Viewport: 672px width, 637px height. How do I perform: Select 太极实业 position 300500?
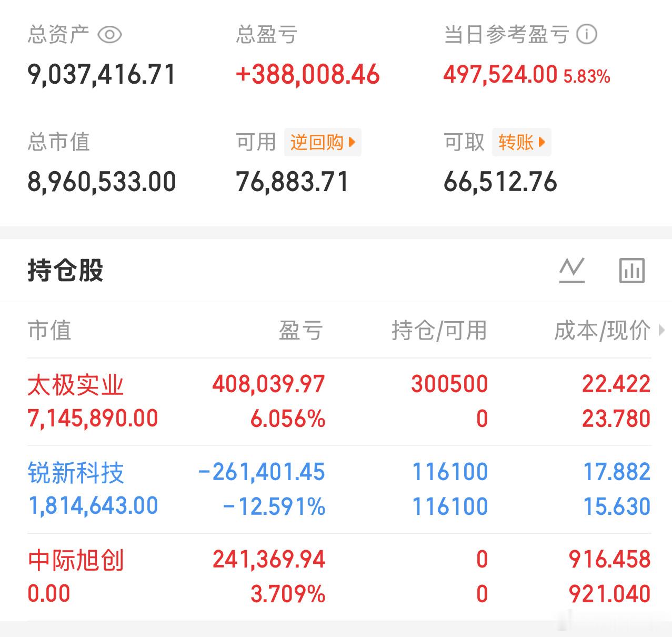(449, 384)
